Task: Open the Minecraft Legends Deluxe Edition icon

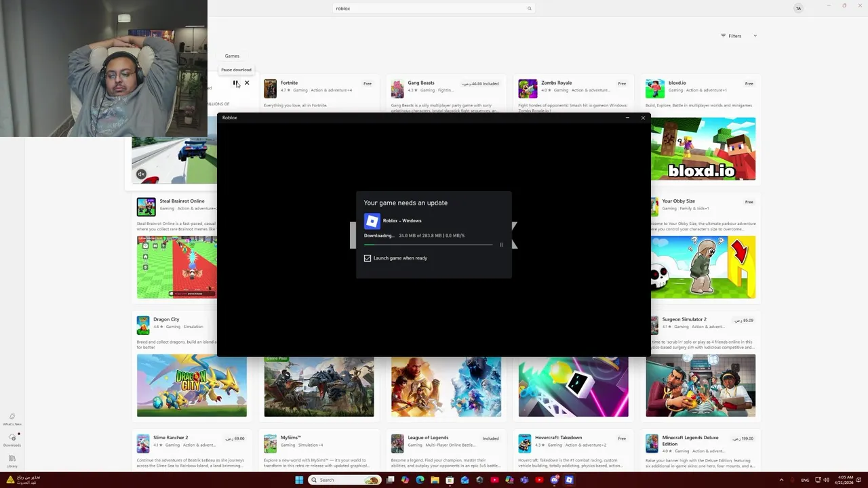Action: click(x=652, y=444)
